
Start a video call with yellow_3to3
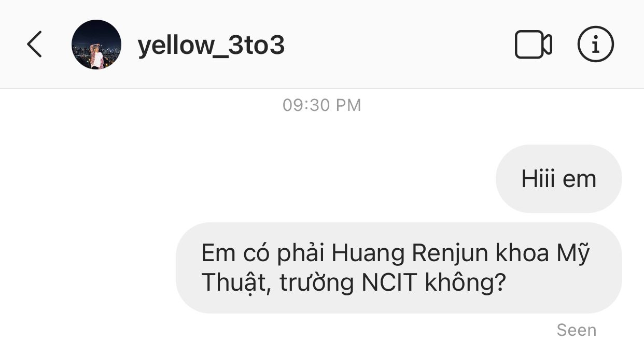533,45
